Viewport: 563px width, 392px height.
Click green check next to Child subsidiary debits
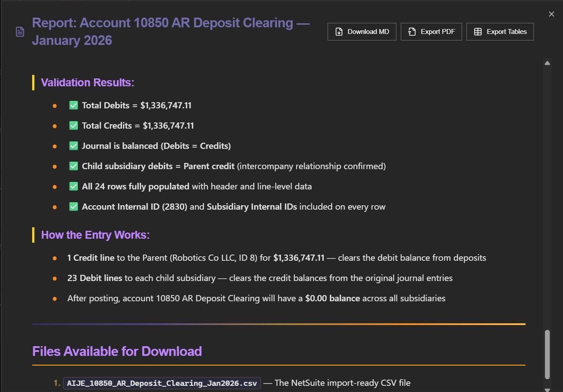[74, 166]
